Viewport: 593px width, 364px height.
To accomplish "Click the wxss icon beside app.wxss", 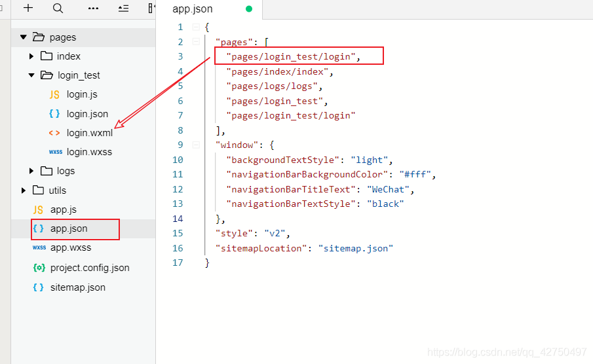I will coord(39,248).
